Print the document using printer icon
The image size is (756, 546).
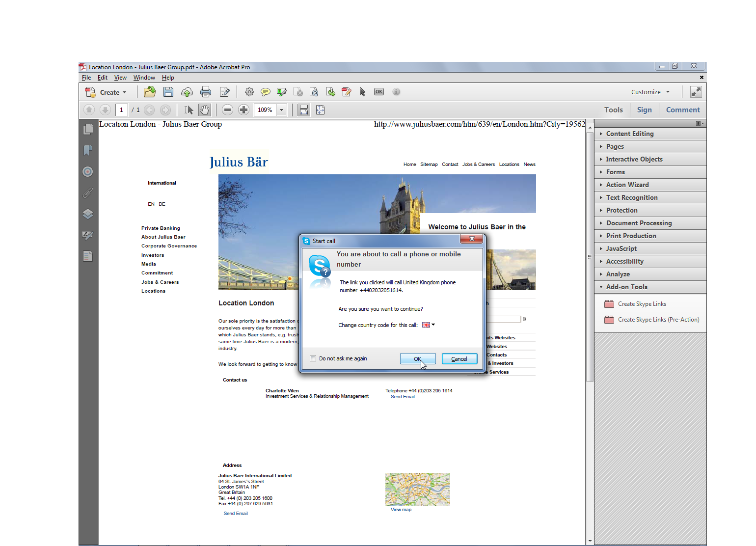click(x=206, y=92)
